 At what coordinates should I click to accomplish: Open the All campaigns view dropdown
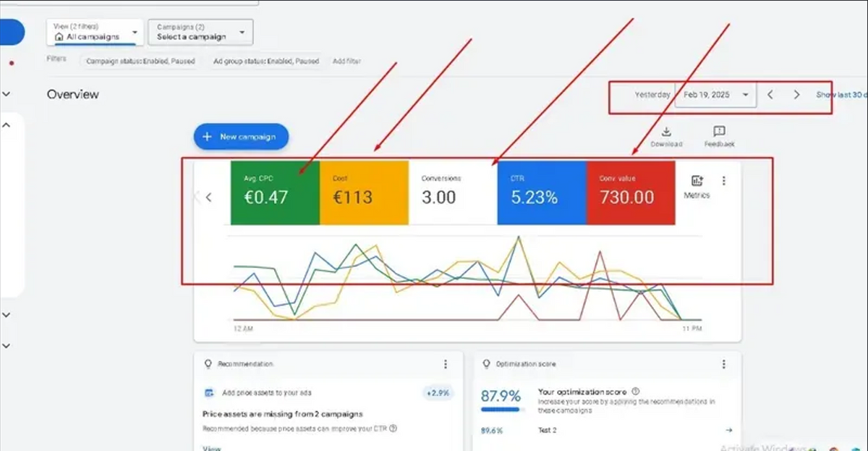[x=95, y=32]
